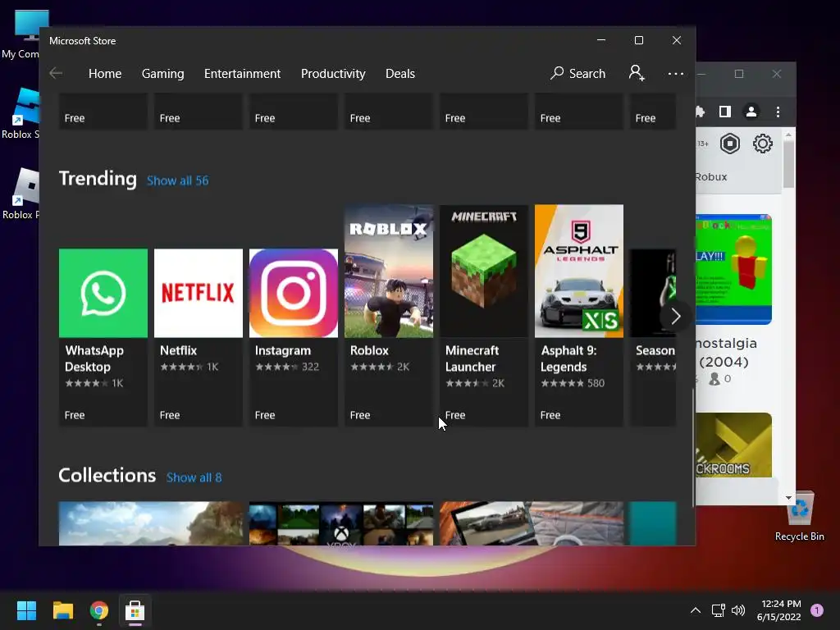Click the Store window vertical scrollbar
The image size is (840, 630).
tap(693, 447)
